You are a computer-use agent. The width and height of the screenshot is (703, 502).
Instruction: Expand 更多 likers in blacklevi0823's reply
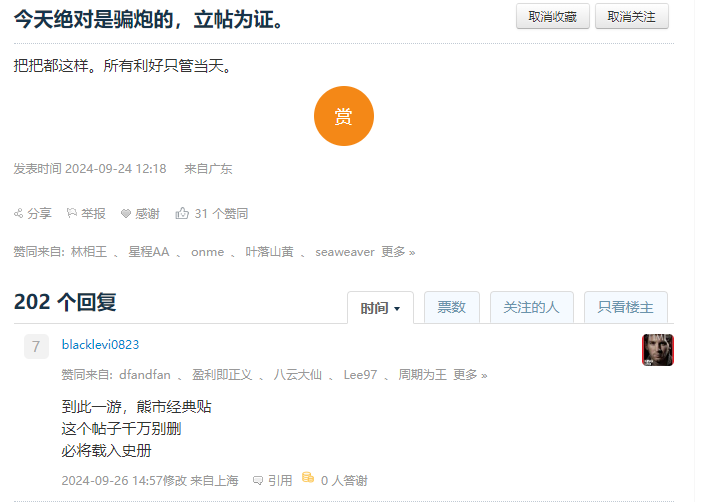470,375
